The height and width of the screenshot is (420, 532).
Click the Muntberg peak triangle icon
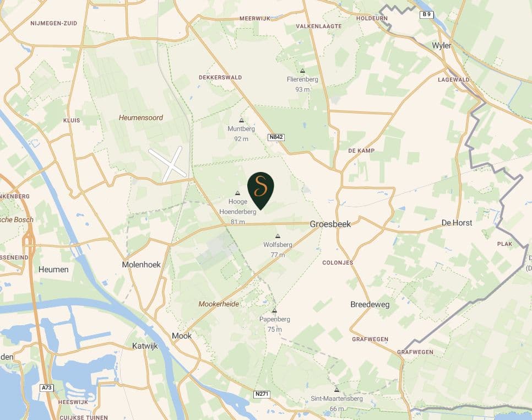click(x=241, y=120)
